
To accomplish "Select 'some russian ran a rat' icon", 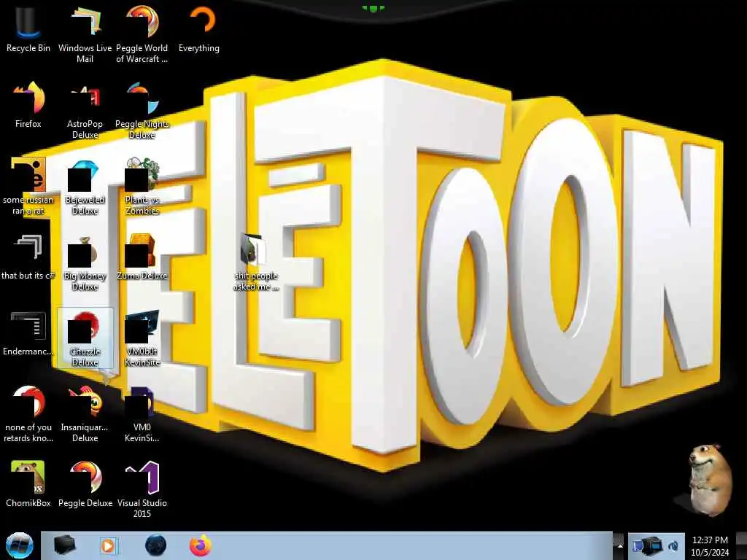I will pos(28,186).
